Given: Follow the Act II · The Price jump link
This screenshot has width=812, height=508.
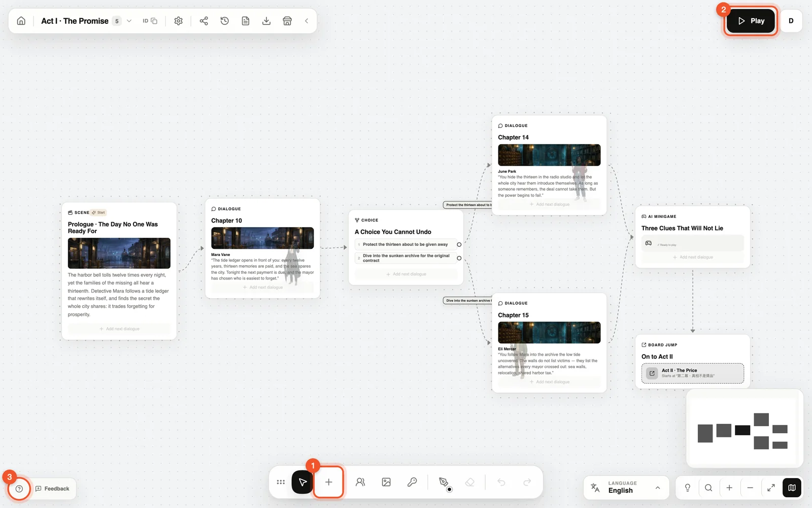Looking at the screenshot, I should click(x=693, y=373).
